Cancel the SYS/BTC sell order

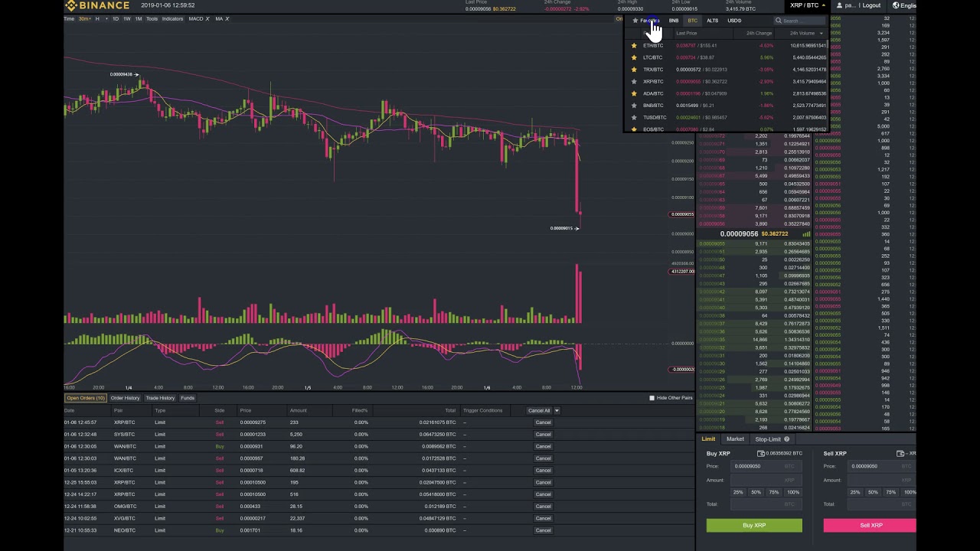click(x=543, y=435)
